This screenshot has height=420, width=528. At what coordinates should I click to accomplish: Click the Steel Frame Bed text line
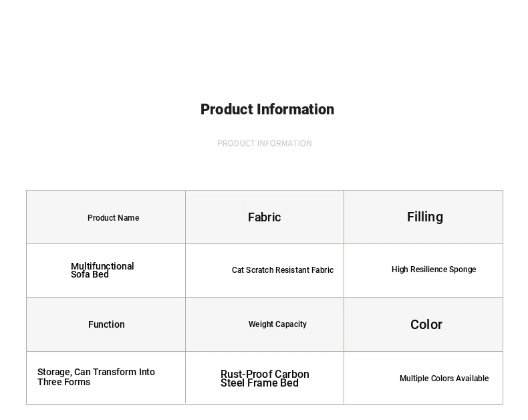(259, 383)
